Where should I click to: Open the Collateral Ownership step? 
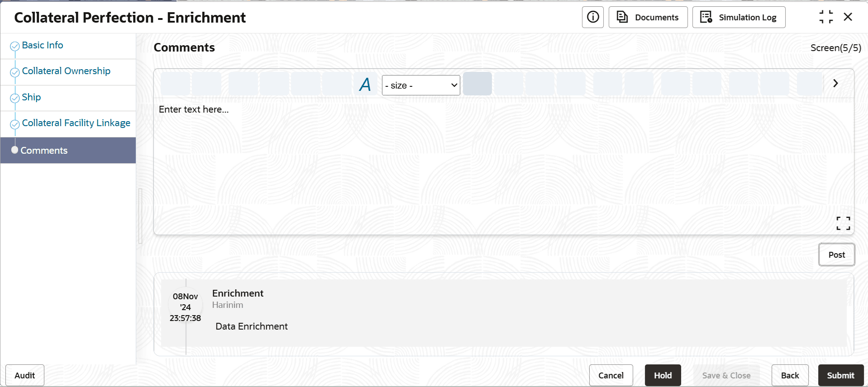[x=66, y=71]
